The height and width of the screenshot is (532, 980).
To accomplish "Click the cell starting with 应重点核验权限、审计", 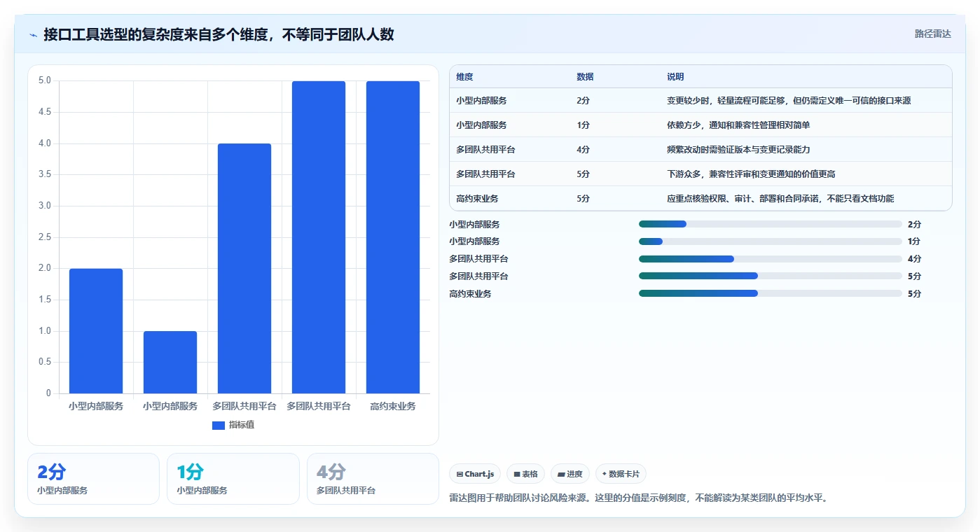I will point(780,199).
